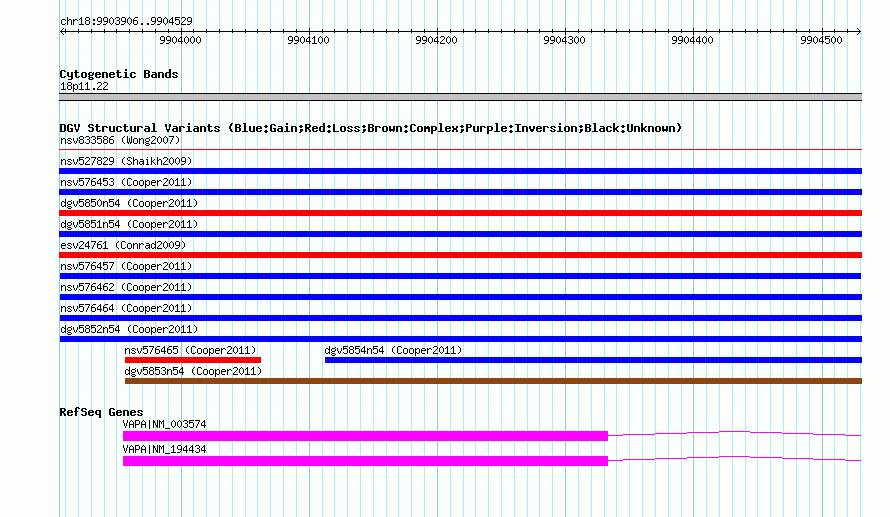890x517 pixels.
Task: Select the magenta VAPA NM_003574 exon block
Action: (366, 436)
